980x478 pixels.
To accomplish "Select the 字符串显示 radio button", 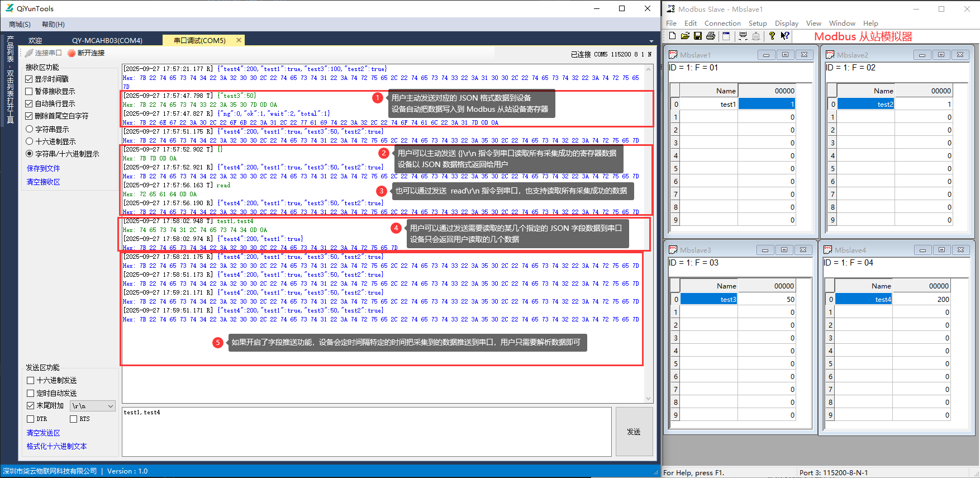I will click(30, 129).
